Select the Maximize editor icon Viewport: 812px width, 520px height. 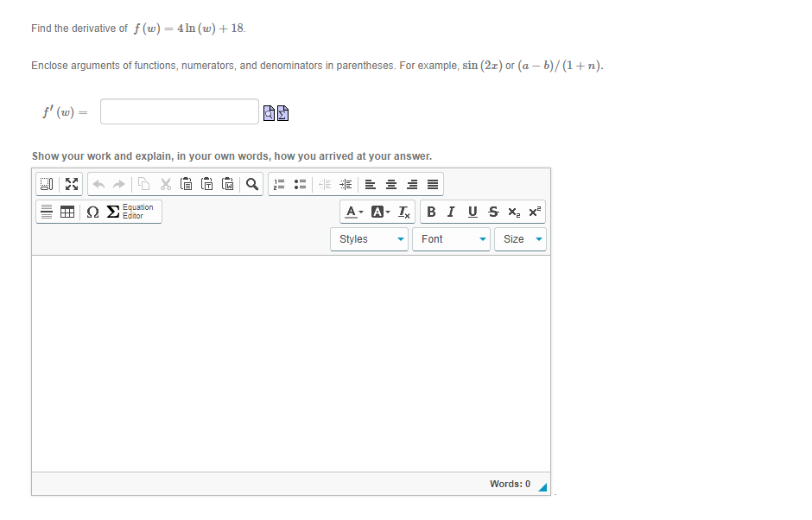[70, 184]
